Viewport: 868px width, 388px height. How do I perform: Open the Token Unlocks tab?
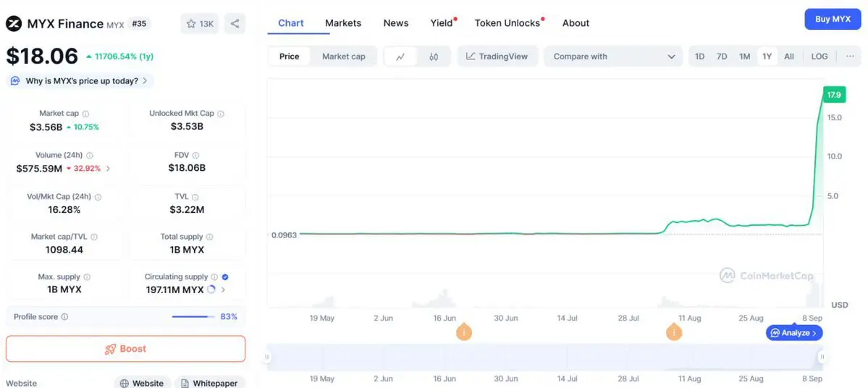pos(507,23)
